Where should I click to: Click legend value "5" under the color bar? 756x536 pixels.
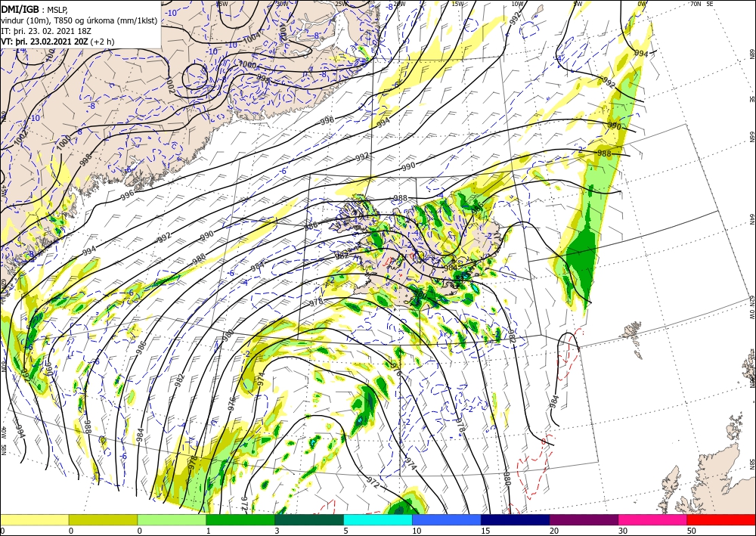[x=345, y=531]
